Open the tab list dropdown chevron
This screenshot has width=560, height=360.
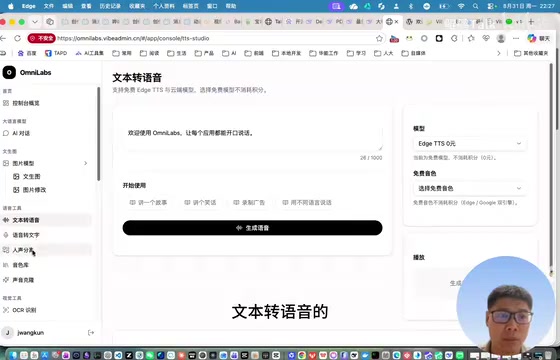(x=35, y=22)
